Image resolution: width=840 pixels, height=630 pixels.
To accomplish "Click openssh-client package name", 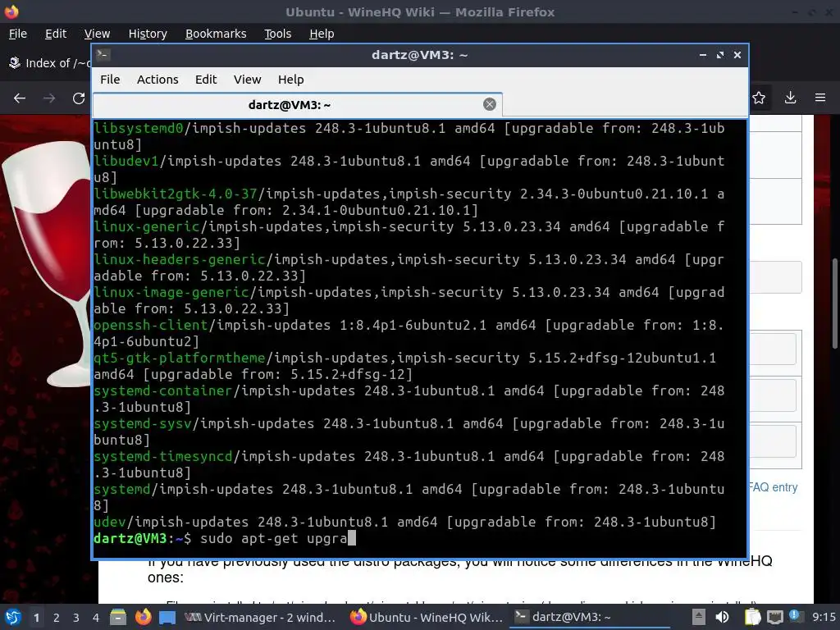I will click(151, 325).
